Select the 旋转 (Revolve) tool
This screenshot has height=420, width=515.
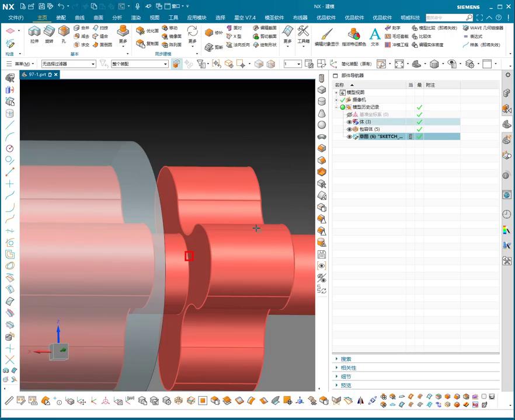tap(49, 32)
